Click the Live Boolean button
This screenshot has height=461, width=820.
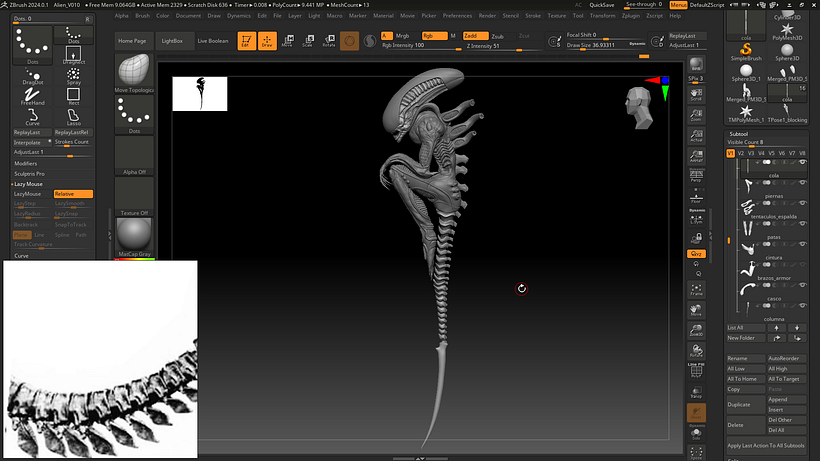pos(213,41)
